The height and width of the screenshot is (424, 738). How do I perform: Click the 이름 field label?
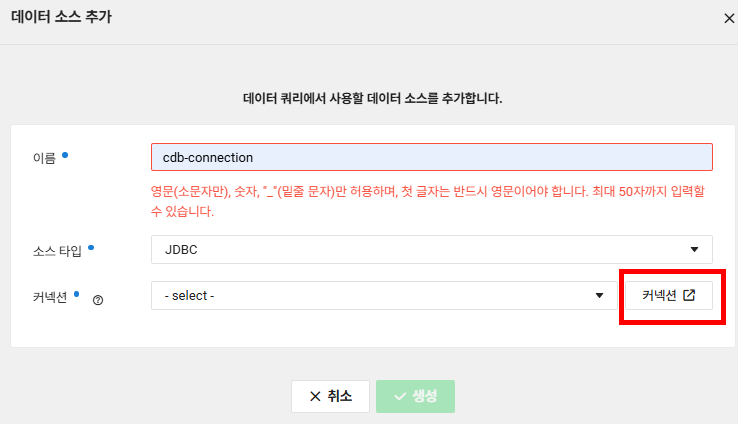coord(44,158)
